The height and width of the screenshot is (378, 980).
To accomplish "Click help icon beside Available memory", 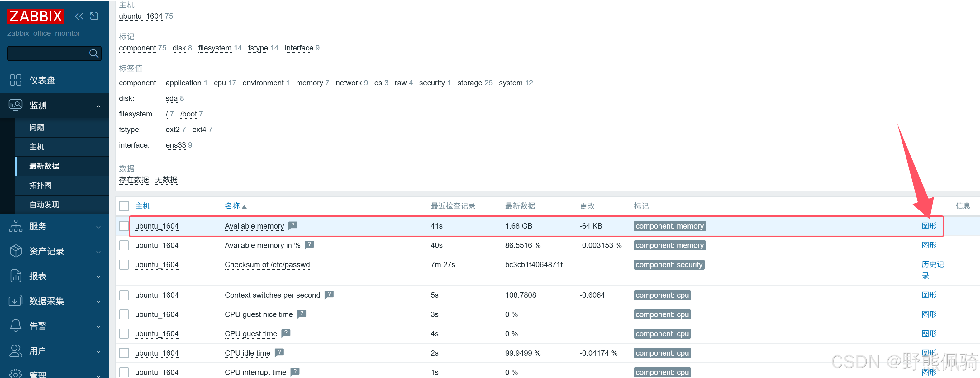I will [x=293, y=225].
